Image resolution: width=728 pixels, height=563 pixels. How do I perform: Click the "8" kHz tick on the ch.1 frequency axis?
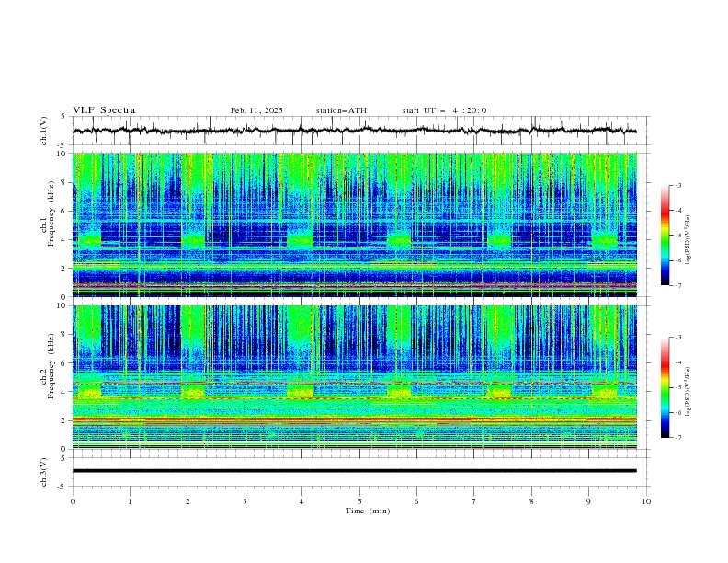(65, 182)
